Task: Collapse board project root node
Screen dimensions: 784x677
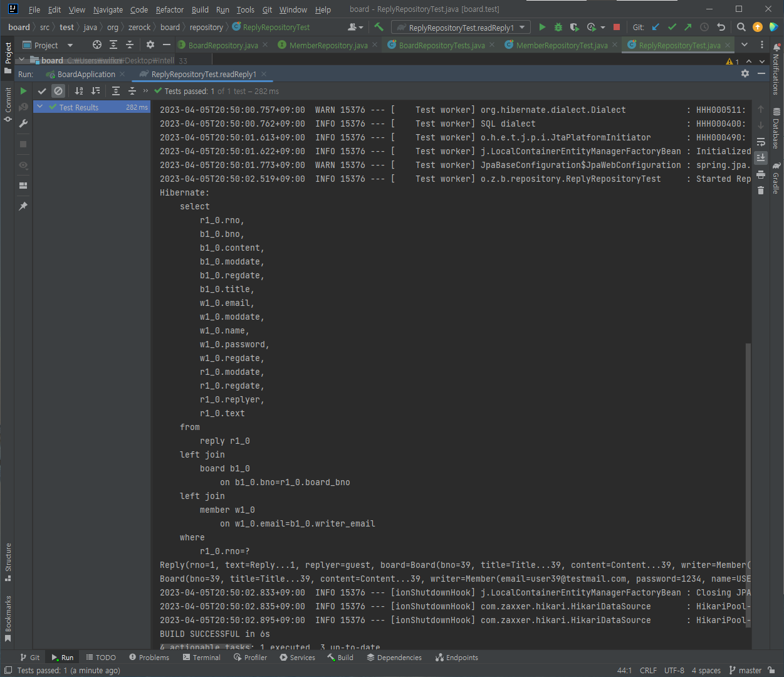Action: 22,60
